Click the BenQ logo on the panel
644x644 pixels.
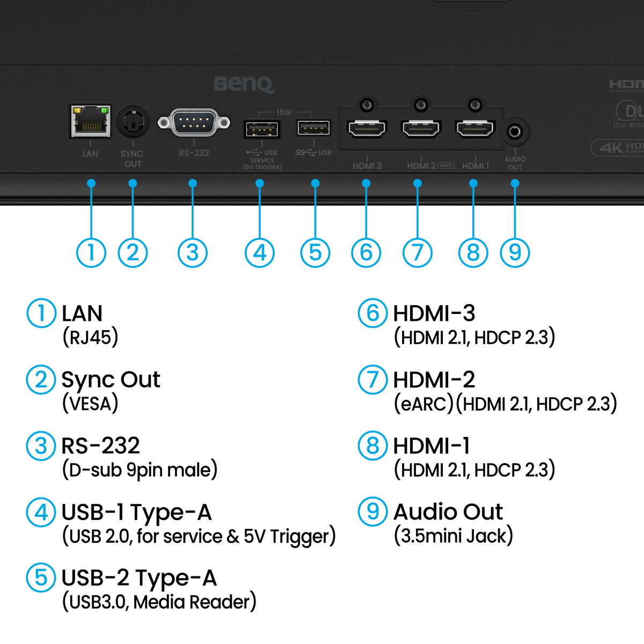(244, 84)
